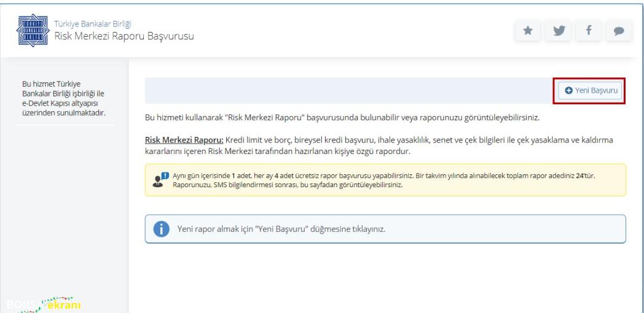Click the blue info circle icon

[x=162, y=229]
